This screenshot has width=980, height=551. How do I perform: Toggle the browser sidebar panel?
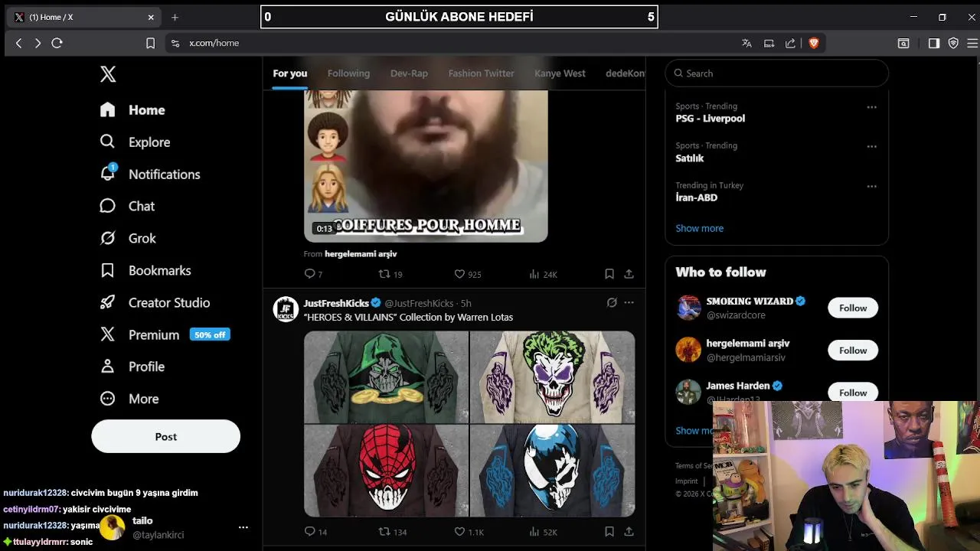pos(934,44)
